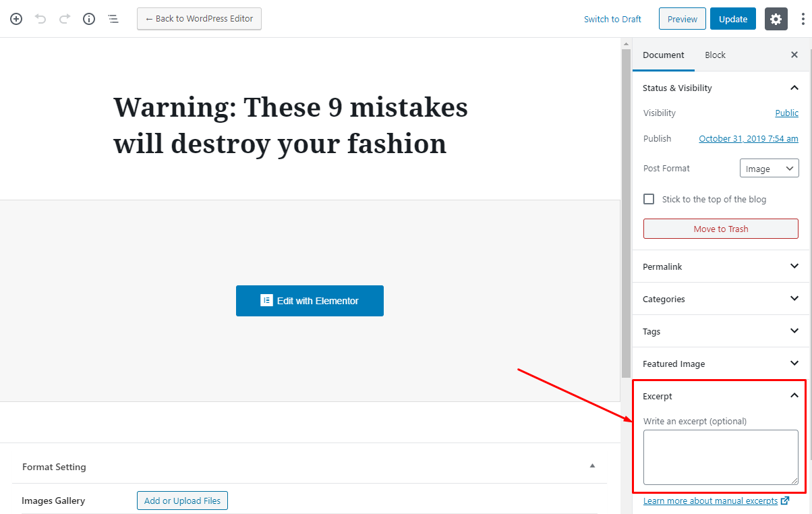
Task: Redo the last change
Action: 65,19
